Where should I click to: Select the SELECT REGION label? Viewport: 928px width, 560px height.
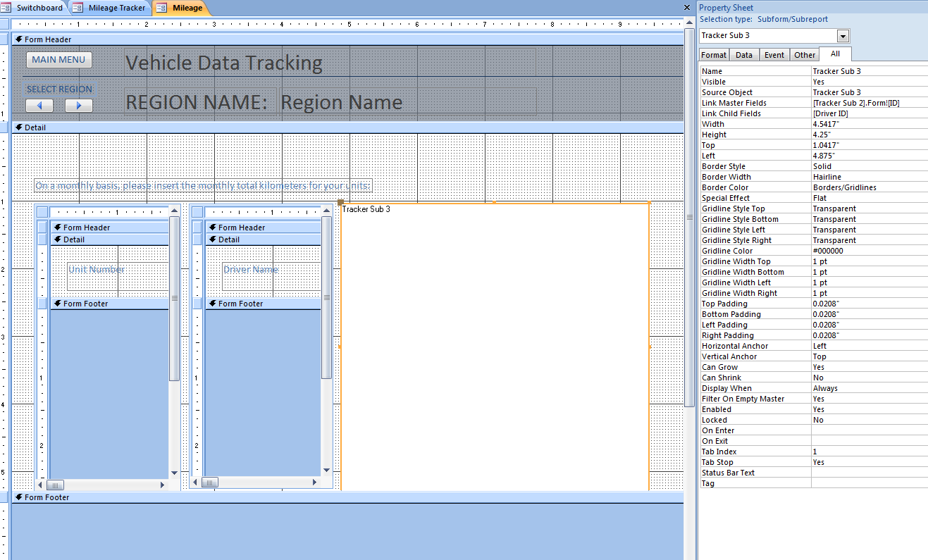(x=59, y=89)
